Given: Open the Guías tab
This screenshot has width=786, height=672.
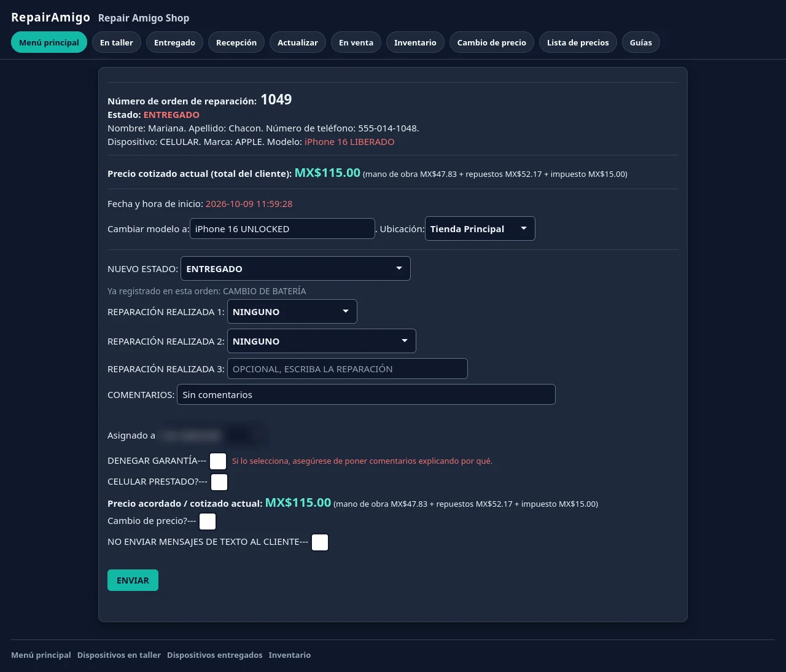Looking at the screenshot, I should 641,42.
